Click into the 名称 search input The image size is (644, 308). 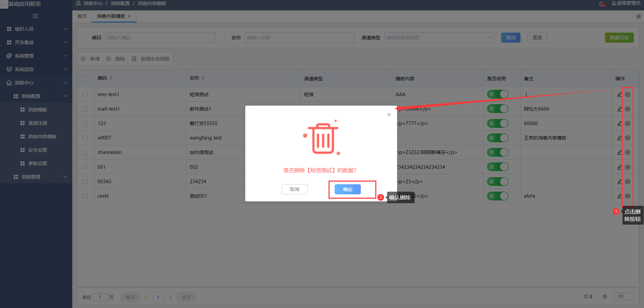(x=300, y=38)
